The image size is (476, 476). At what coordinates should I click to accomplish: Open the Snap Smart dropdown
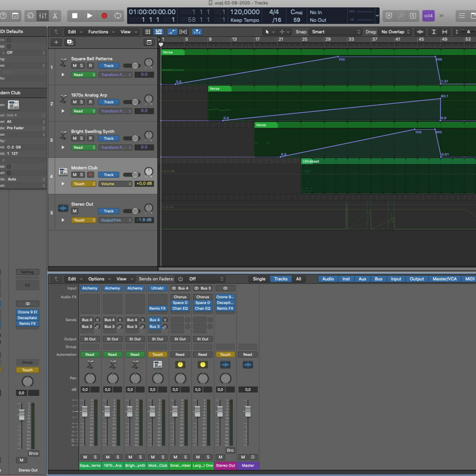[335, 32]
